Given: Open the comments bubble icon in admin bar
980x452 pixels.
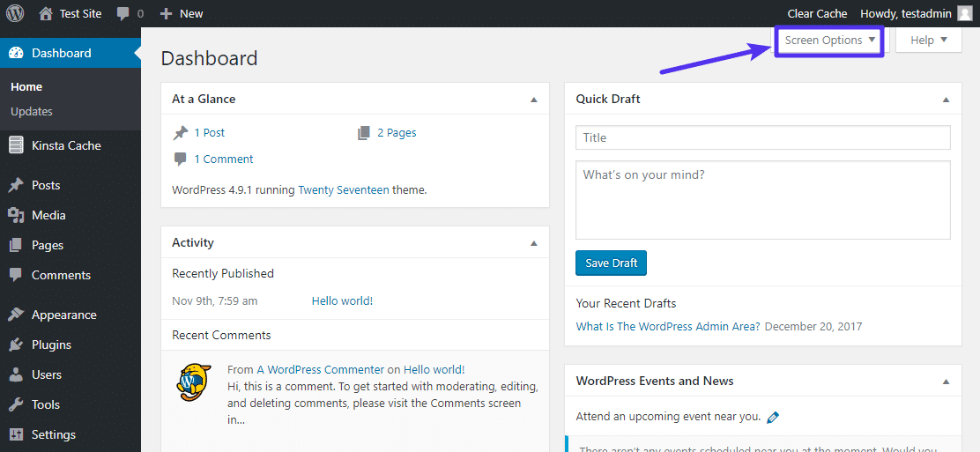Looking at the screenshot, I should 122,13.
